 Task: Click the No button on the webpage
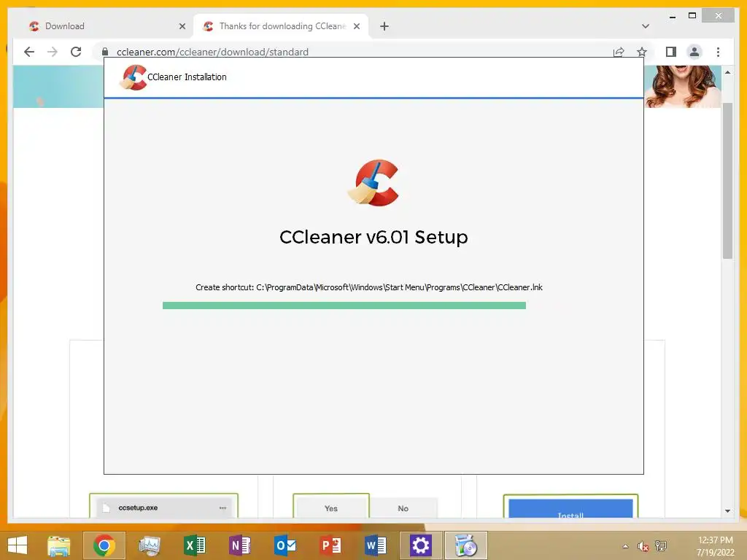(403, 508)
